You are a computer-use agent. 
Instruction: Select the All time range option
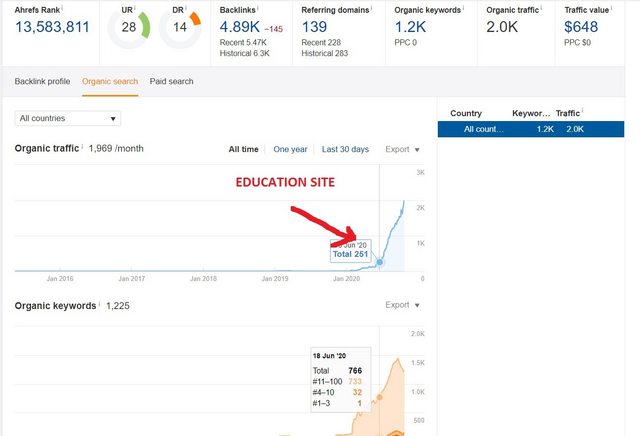pyautogui.click(x=243, y=149)
